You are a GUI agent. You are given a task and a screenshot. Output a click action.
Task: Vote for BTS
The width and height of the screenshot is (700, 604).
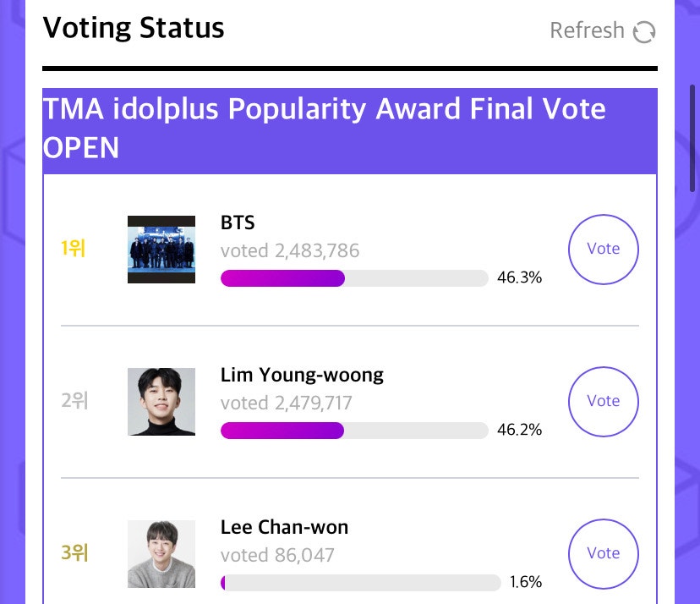click(x=603, y=249)
